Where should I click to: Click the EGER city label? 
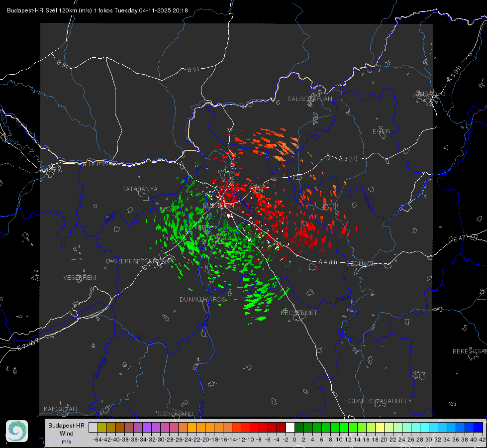pyautogui.click(x=381, y=131)
